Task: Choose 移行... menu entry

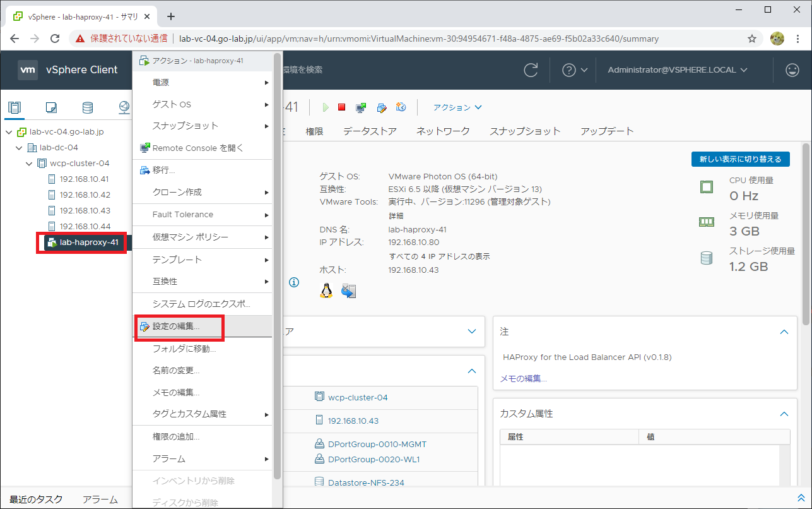Action: point(203,170)
